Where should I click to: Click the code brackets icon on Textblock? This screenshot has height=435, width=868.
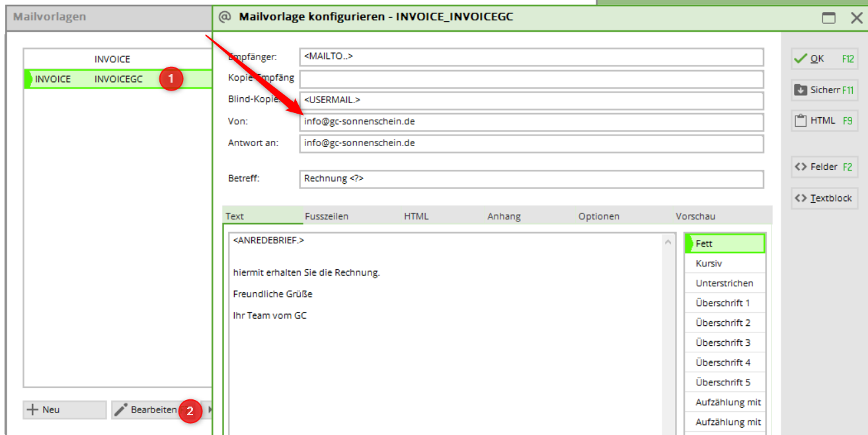pyautogui.click(x=801, y=198)
